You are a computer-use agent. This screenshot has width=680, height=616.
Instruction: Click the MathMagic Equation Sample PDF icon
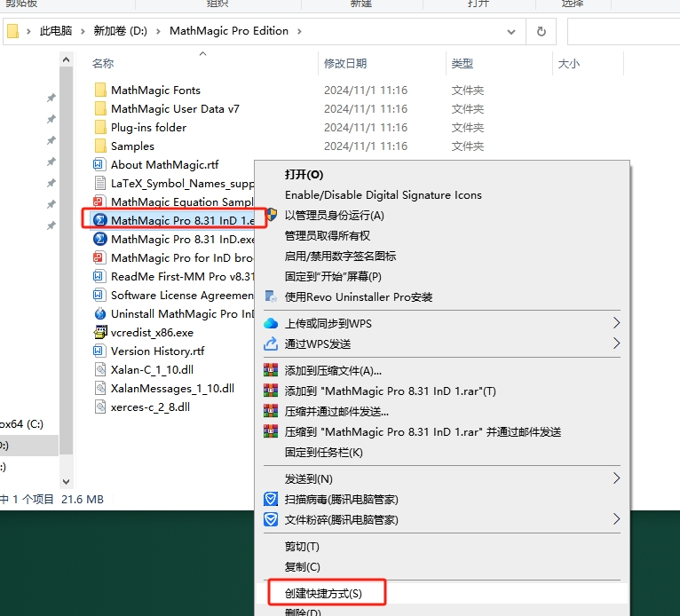[99, 201]
